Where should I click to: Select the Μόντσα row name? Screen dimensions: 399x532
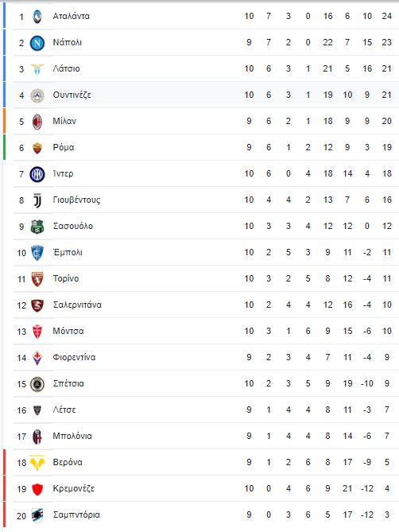[x=68, y=331]
